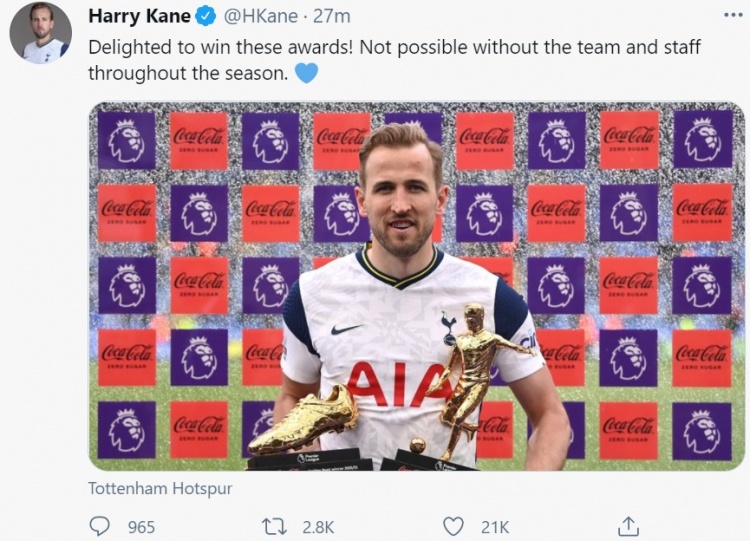
Task: Open Harry Kane's profile avatar
Action: pos(41,33)
